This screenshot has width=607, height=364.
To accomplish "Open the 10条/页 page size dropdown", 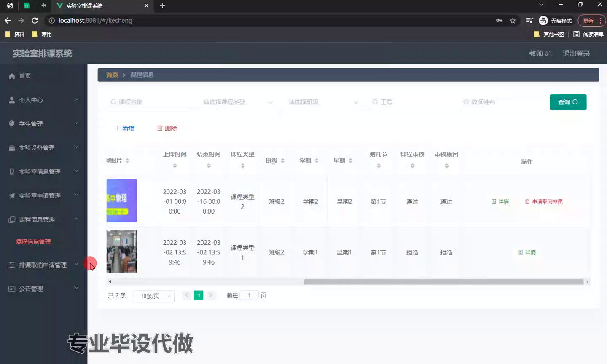I will tap(153, 296).
